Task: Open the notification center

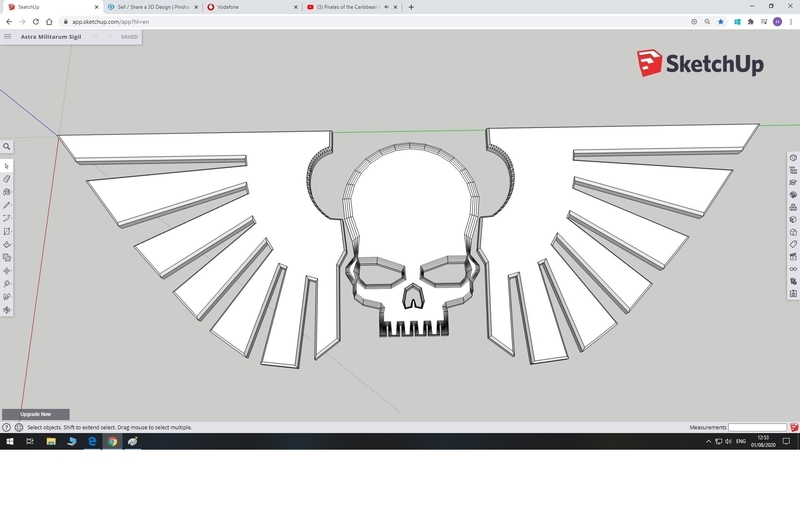Action: (786, 441)
